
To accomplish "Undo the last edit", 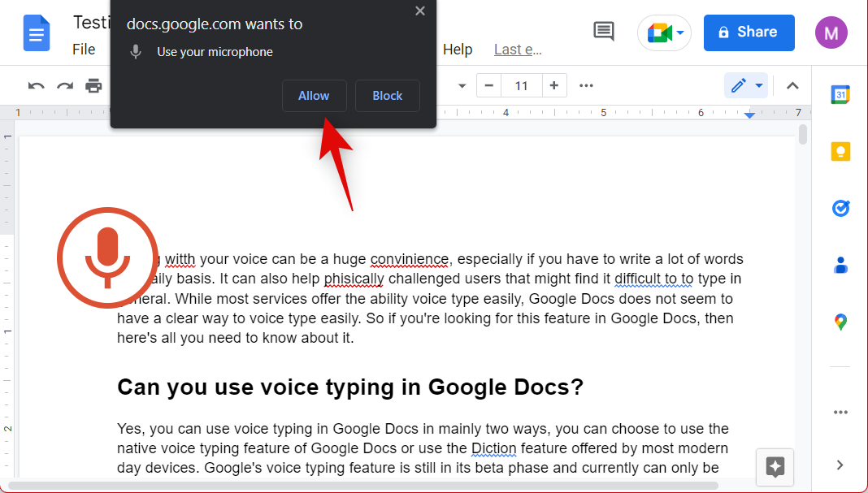I will (x=37, y=86).
